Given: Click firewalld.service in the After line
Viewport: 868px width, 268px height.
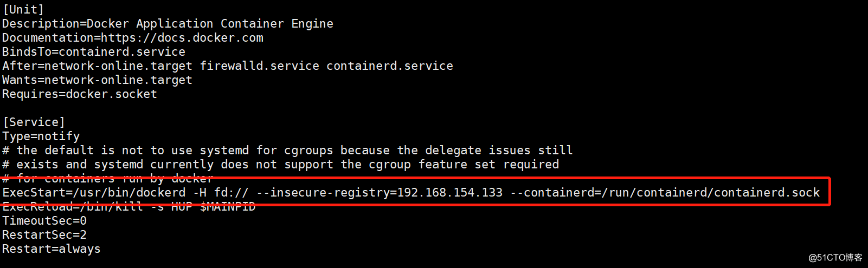Looking at the screenshot, I should point(260,66).
